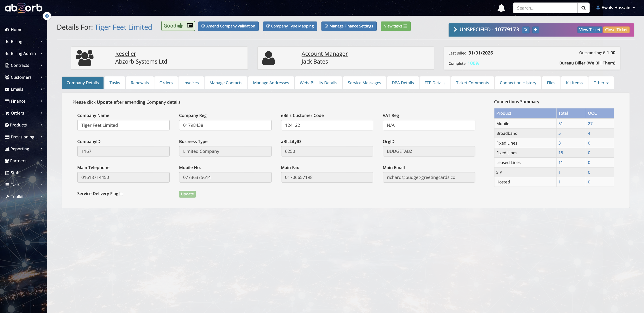This screenshot has height=313, width=644.
Task: Click the notification bell icon
Action: (501, 8)
